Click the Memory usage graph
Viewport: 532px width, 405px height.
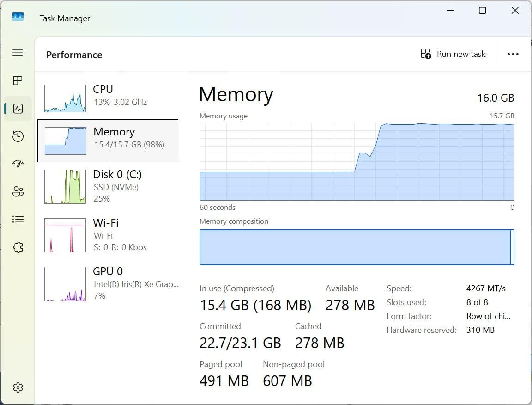coord(357,161)
